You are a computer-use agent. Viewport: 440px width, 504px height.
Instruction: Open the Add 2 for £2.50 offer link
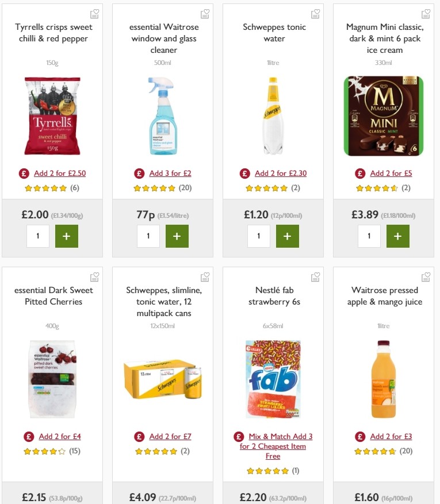59,173
